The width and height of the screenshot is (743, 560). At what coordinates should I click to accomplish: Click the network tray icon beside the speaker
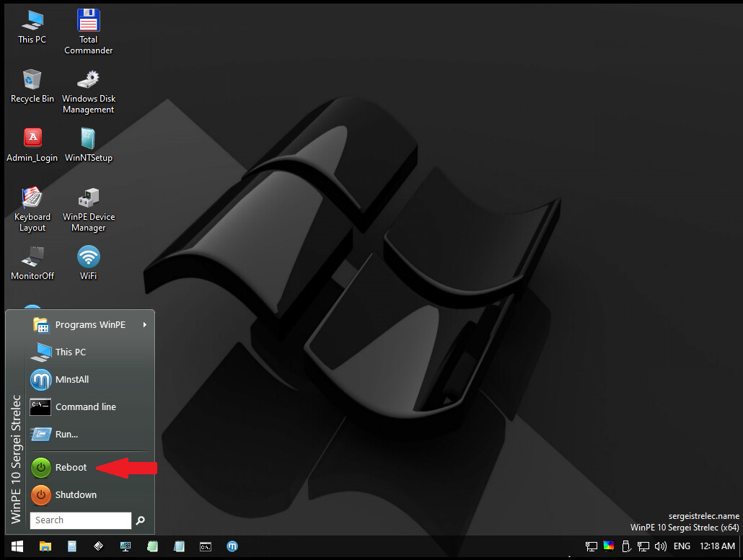[x=643, y=546]
